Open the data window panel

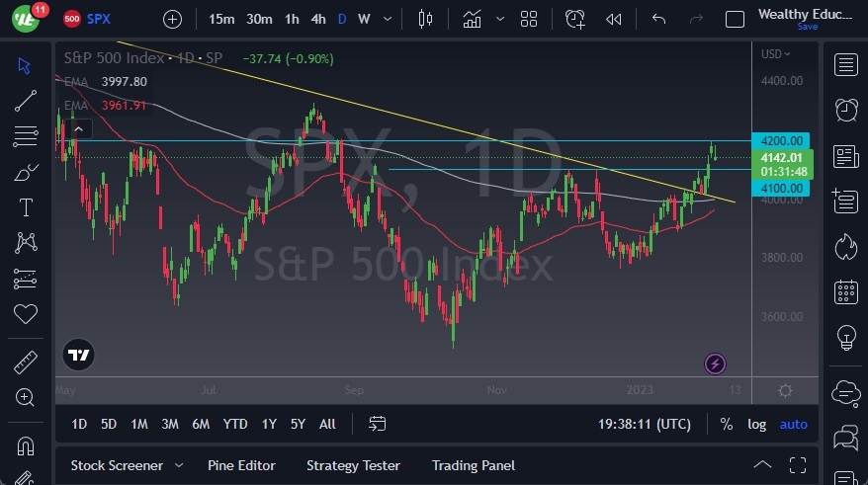pos(846,202)
